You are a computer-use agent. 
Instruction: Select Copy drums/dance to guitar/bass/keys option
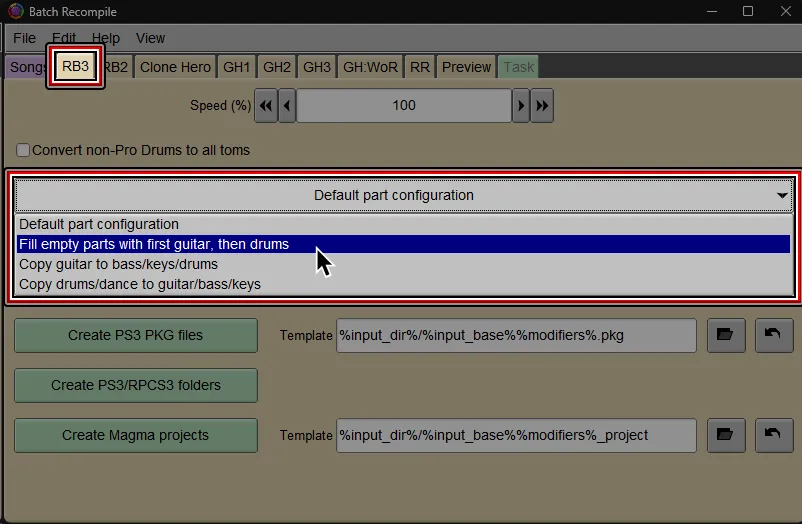tap(403, 284)
